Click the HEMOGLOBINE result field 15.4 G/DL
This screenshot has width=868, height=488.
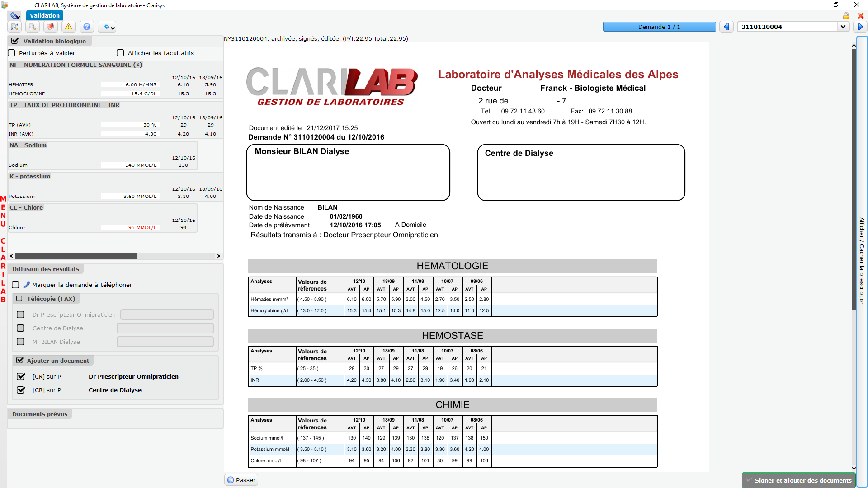point(130,94)
